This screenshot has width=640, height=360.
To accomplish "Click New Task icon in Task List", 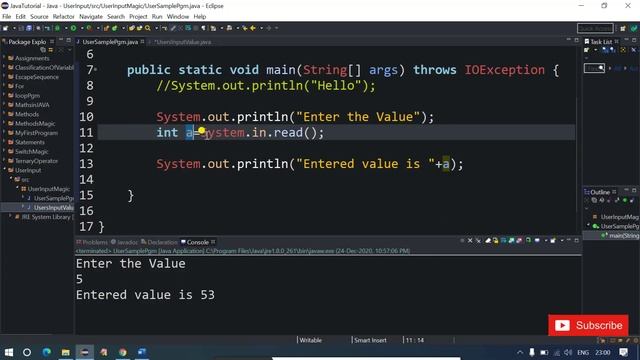I will point(587,50).
